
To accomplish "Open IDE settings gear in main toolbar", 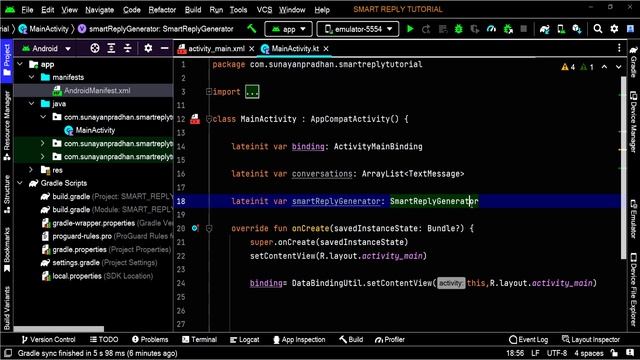I will point(614,29).
